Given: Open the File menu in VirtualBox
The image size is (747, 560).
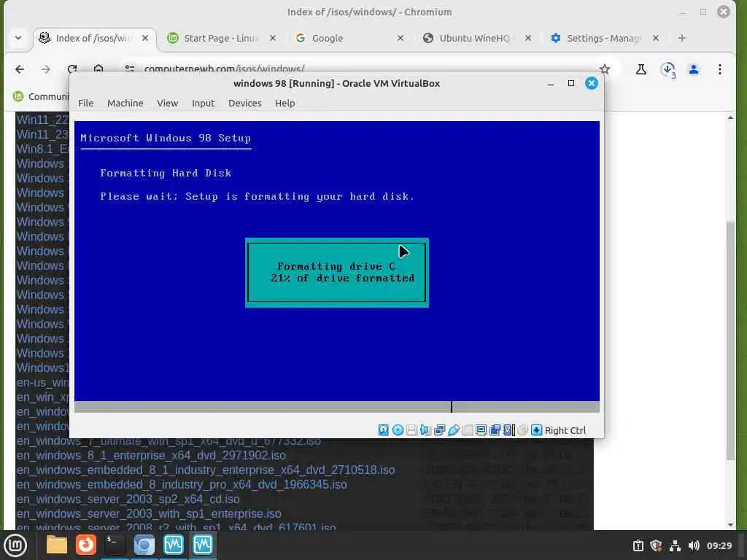Looking at the screenshot, I should click(x=86, y=104).
